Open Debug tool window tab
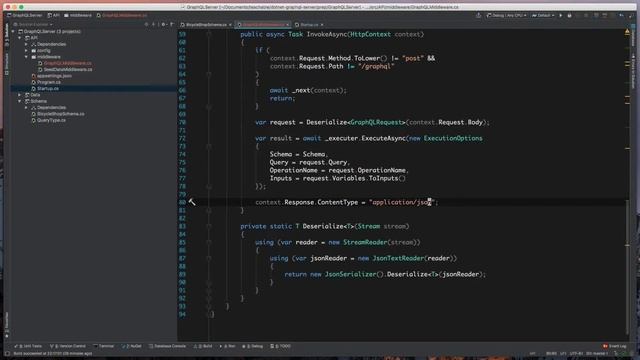This screenshot has height=360, width=640. pyautogui.click(x=253, y=346)
